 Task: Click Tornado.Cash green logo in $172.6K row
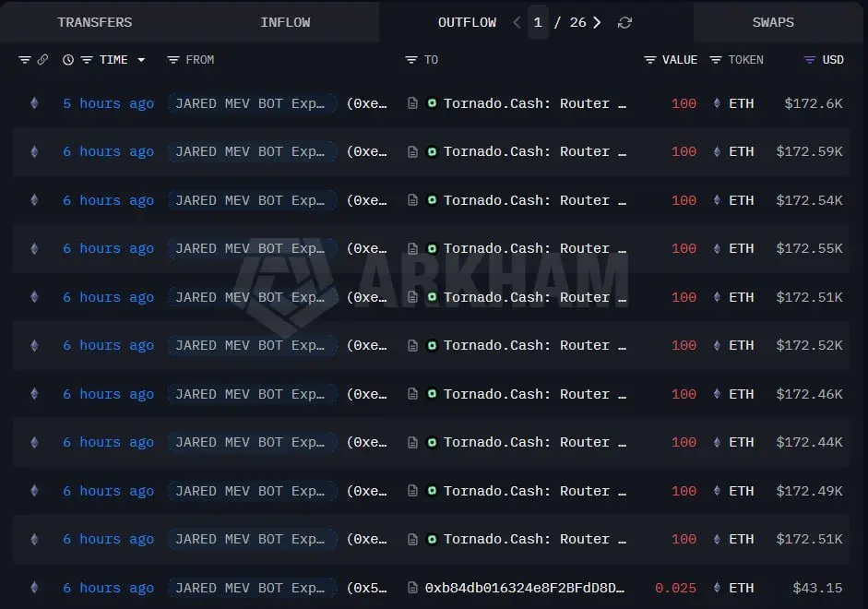(x=432, y=103)
